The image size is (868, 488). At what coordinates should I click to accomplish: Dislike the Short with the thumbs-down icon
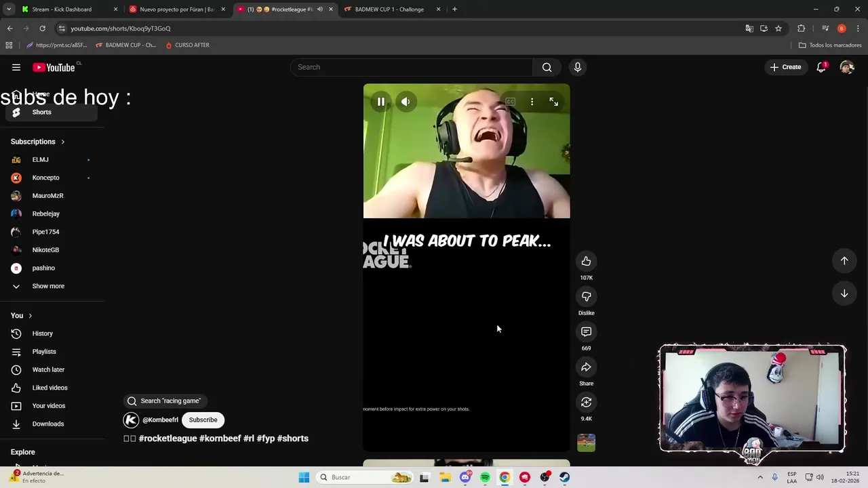point(586,296)
